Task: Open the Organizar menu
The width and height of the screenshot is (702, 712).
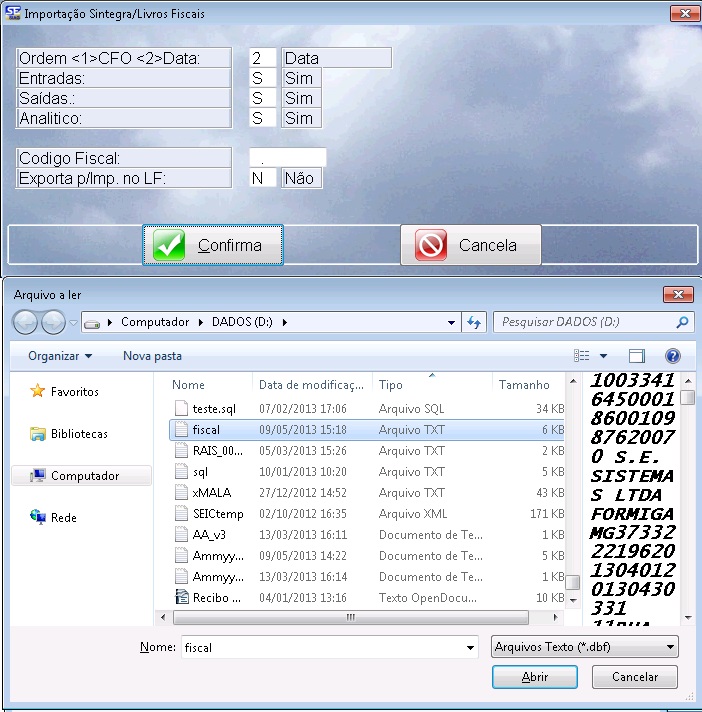Action: point(60,356)
